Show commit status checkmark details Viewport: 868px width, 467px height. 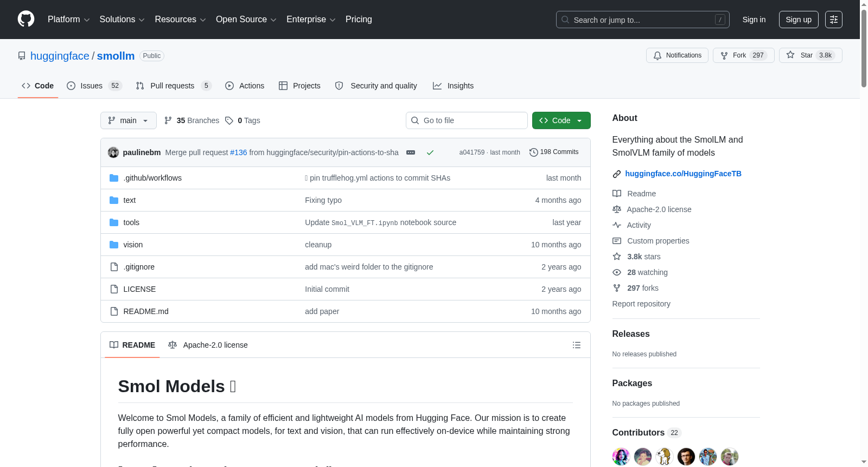430,152
